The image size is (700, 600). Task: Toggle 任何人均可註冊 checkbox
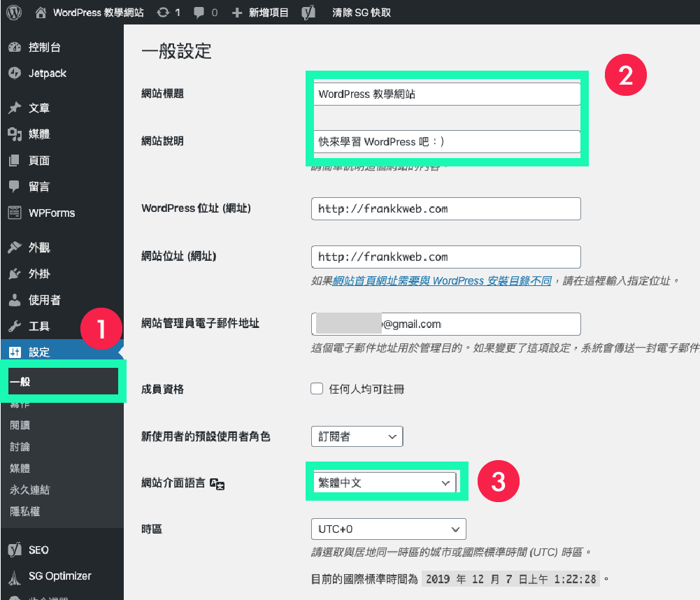pos(317,389)
